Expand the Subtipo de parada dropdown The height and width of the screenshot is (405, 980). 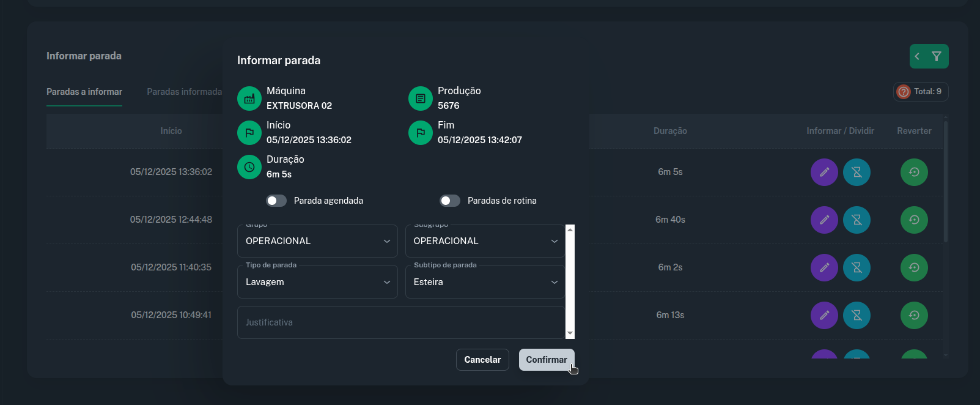tap(485, 282)
